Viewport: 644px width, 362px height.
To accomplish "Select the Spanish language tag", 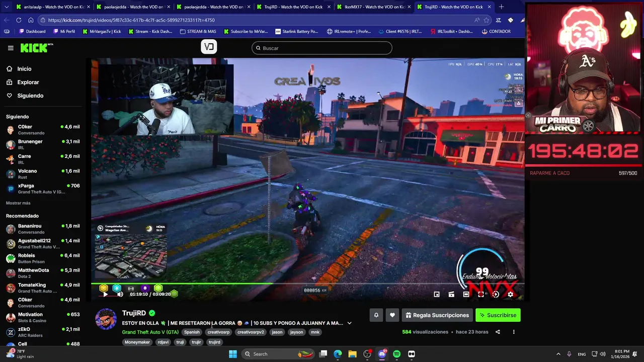I will coord(192,332).
